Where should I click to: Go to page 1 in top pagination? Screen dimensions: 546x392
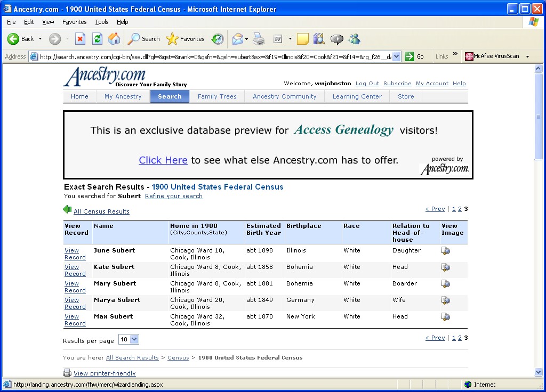pyautogui.click(x=454, y=209)
